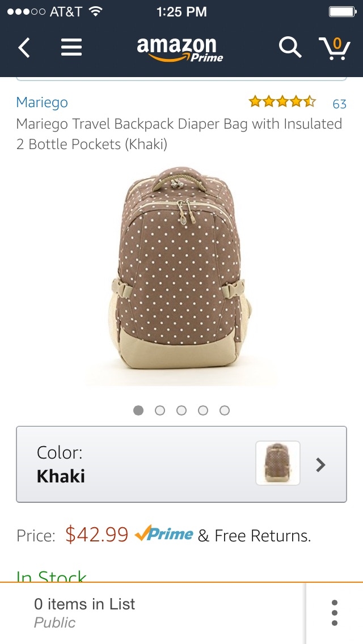Tap the star rating icons

[282, 101]
